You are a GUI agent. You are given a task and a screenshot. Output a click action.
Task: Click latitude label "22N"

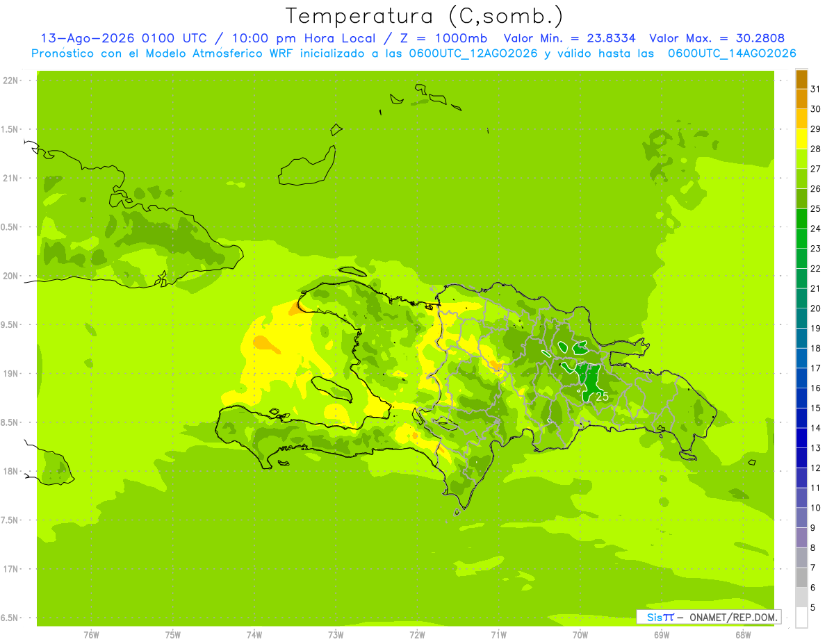10,81
